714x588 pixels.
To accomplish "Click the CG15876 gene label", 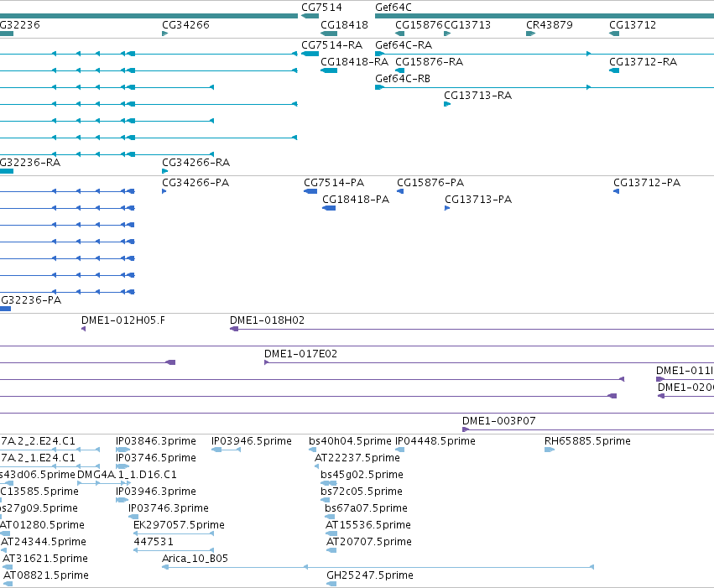I will pos(419,24).
